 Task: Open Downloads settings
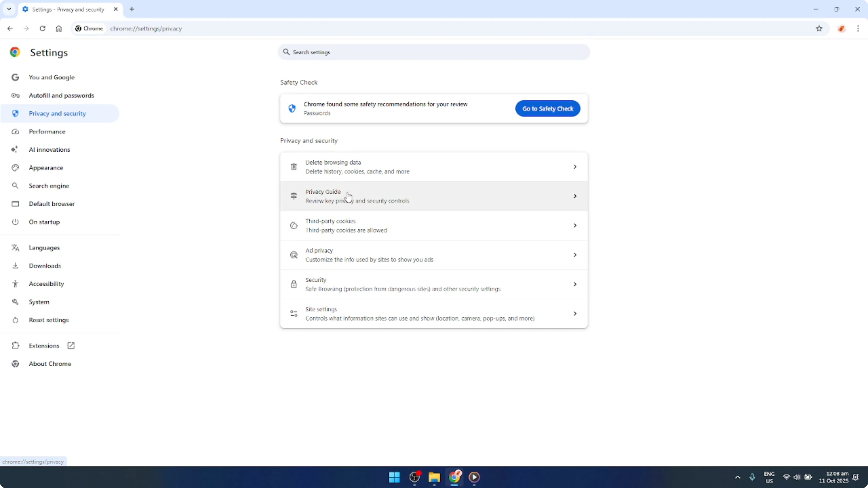tap(60, 266)
